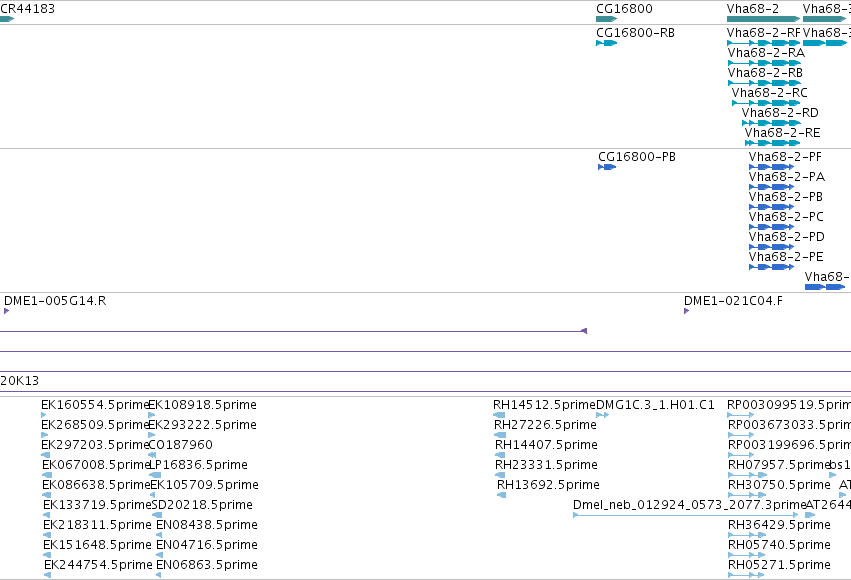Select the EK105709.5prime feature
The width and height of the screenshot is (851, 580).
(155, 495)
